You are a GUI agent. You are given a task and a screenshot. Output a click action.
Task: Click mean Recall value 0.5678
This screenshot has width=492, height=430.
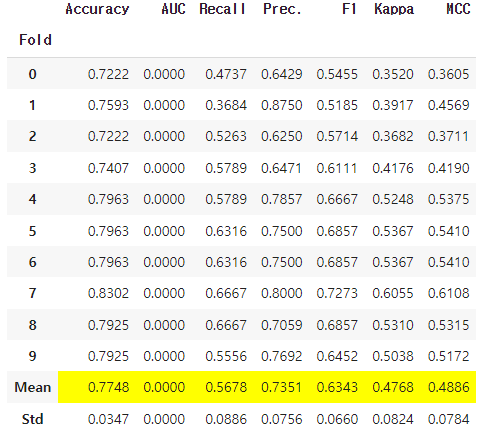tap(226, 387)
